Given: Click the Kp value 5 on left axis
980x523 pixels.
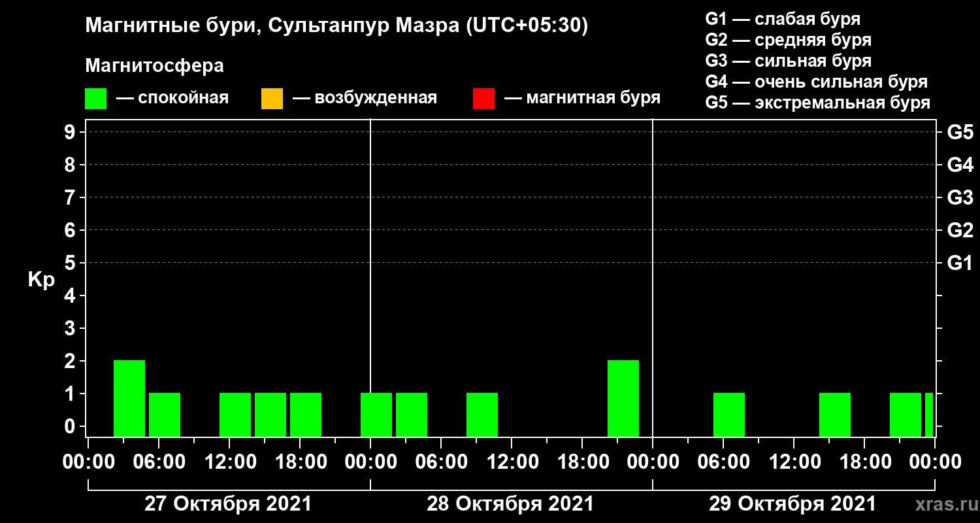Looking at the screenshot, I should click(x=71, y=263).
